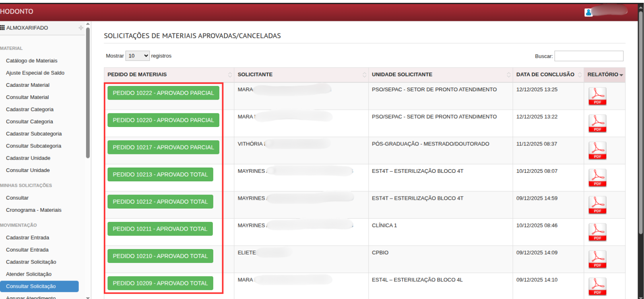644x299 pixels.
Task: Expand the Mostrar registros count dropdown
Action: pos(137,56)
